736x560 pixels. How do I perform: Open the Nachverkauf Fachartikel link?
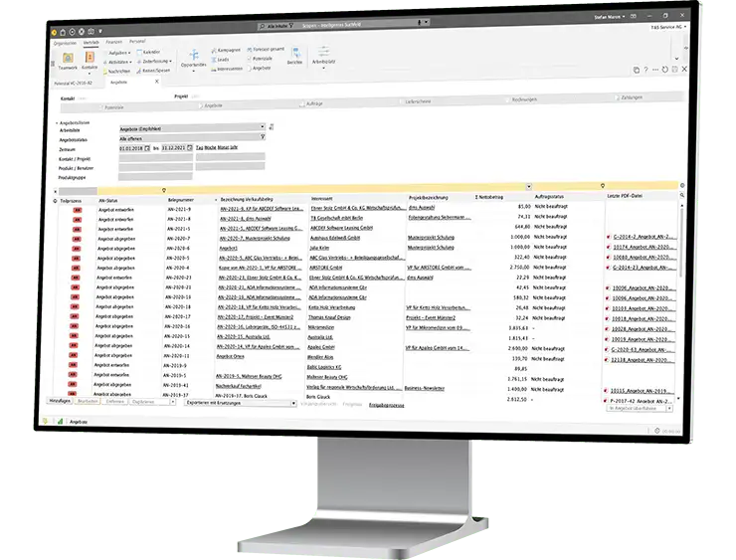[x=239, y=386]
